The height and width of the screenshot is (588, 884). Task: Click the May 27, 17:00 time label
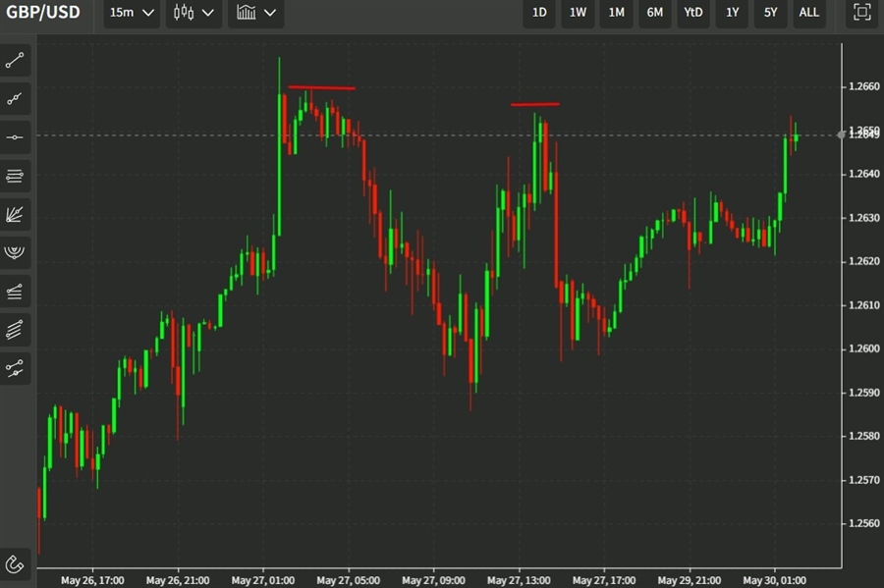(x=604, y=580)
